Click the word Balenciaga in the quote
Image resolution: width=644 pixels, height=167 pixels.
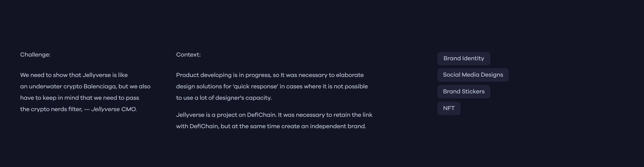coord(100,87)
